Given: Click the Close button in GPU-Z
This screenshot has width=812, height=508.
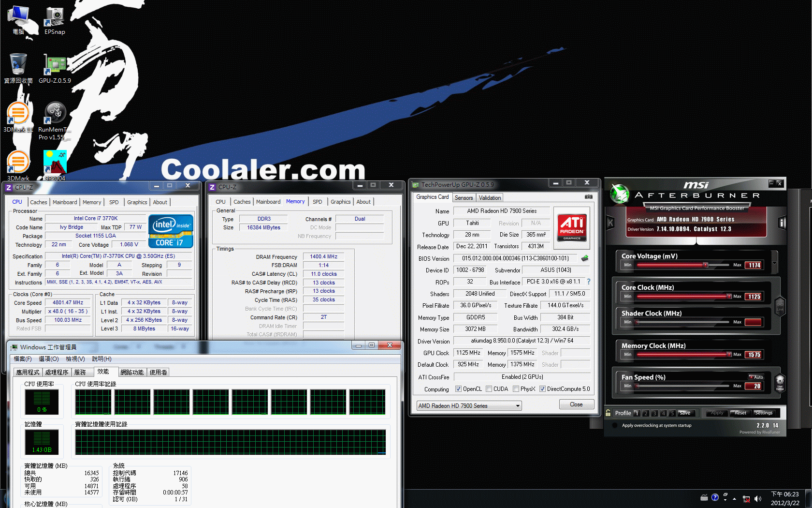Looking at the screenshot, I should [x=576, y=404].
